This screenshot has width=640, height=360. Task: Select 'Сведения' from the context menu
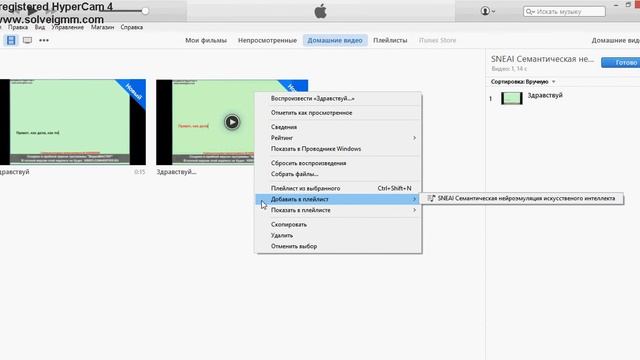click(x=338, y=127)
